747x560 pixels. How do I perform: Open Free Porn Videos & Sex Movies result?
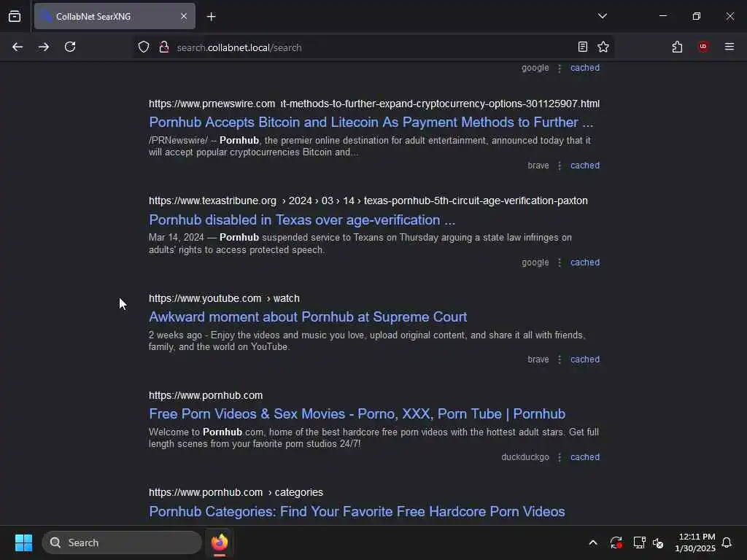point(357,414)
